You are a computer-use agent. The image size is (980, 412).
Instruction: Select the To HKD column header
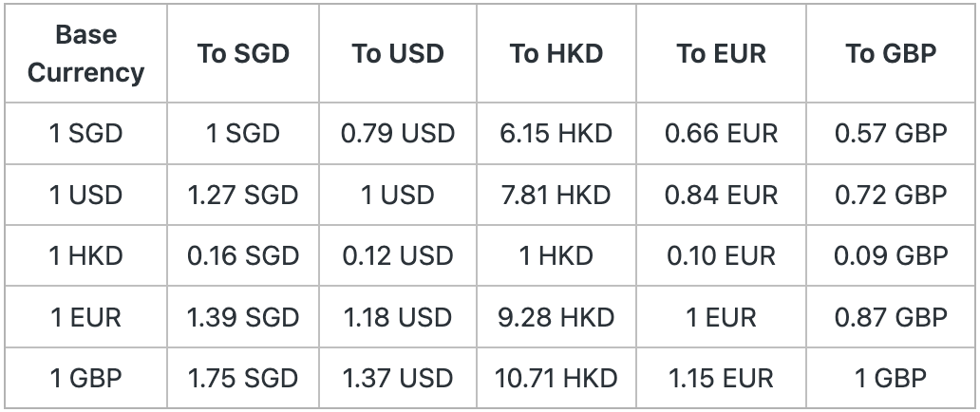(x=556, y=53)
